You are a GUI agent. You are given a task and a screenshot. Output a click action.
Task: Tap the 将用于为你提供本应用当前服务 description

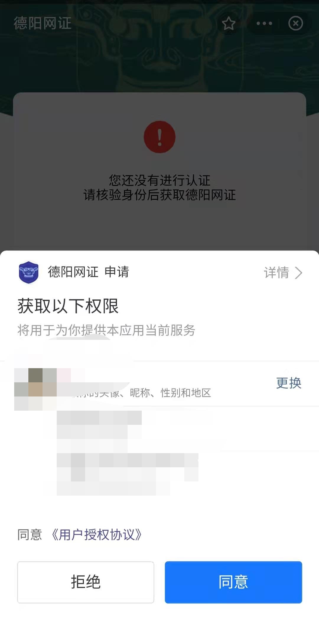pyautogui.click(x=106, y=330)
